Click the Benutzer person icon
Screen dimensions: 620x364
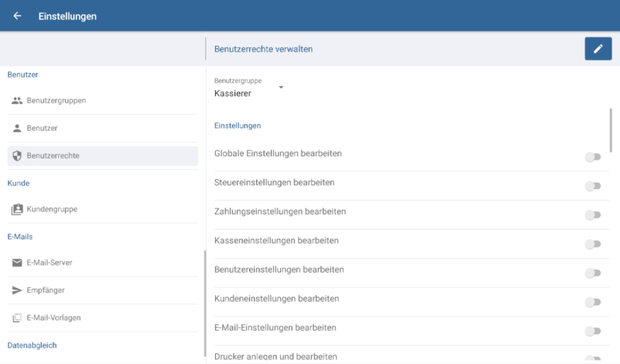16,128
